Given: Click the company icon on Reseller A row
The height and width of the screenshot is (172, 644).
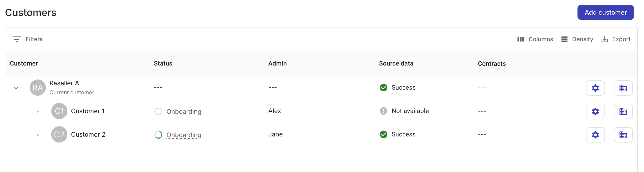Looking at the screenshot, I should pyautogui.click(x=623, y=88).
